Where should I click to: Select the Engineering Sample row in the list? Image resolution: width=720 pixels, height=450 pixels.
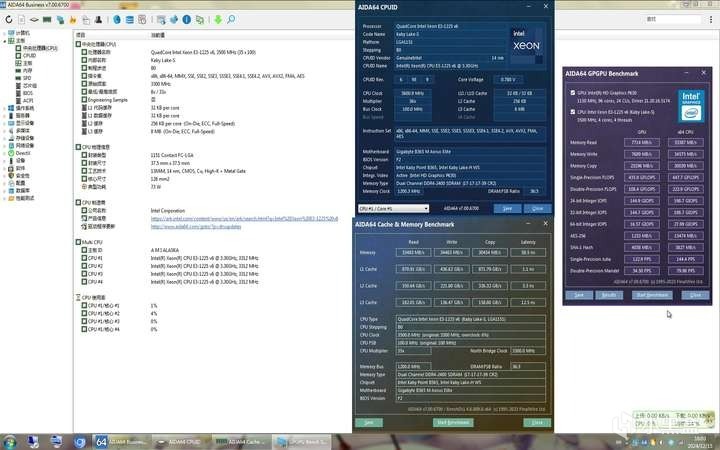108,100
